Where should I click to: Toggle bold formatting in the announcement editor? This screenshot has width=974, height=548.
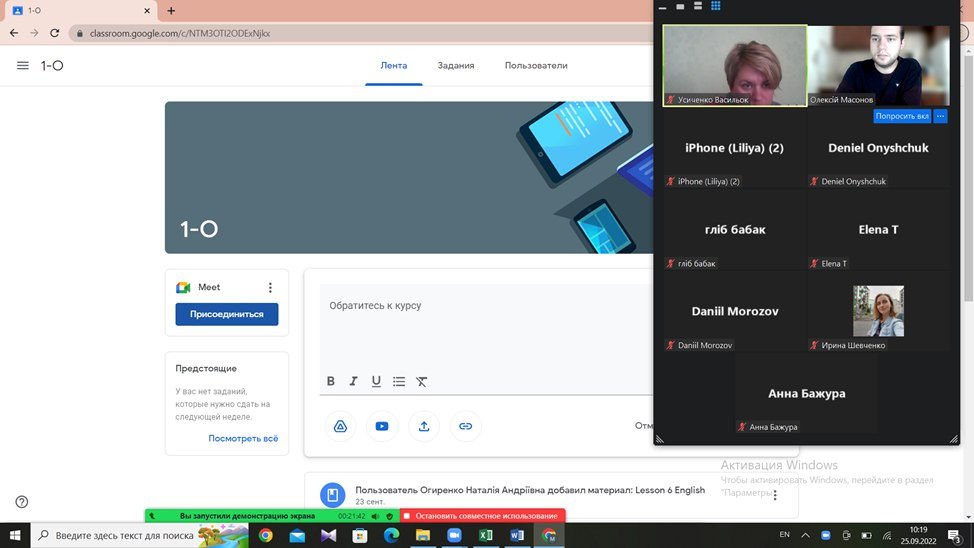coord(330,381)
